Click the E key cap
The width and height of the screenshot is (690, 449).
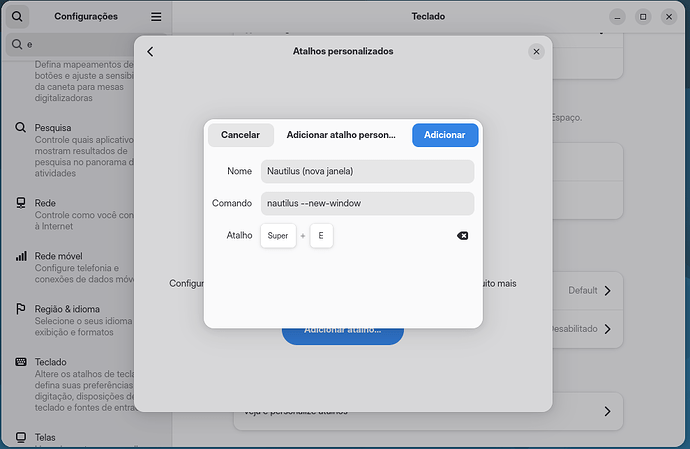pos(321,236)
